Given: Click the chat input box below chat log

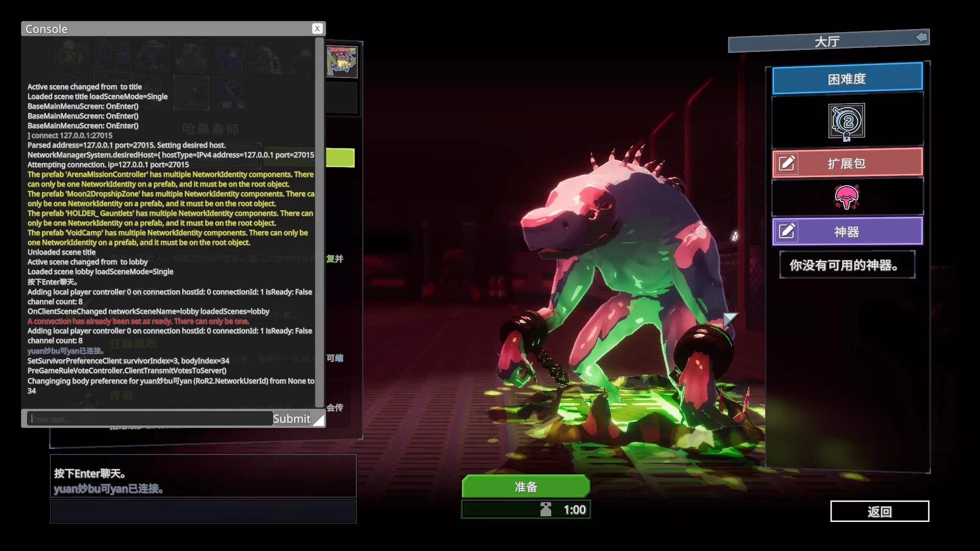Looking at the screenshot, I should (x=203, y=511).
